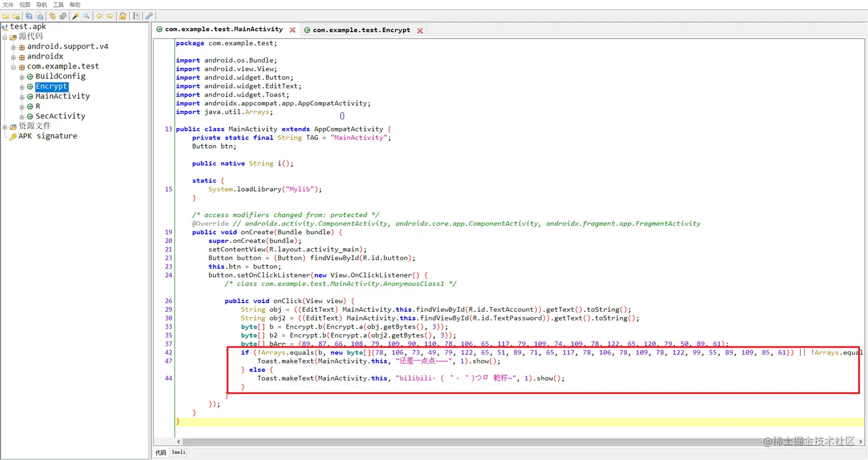Image resolution: width=868 pixels, height=460 pixels.
Task: Switch to the 代码 view tab at bottom
Action: (161, 453)
